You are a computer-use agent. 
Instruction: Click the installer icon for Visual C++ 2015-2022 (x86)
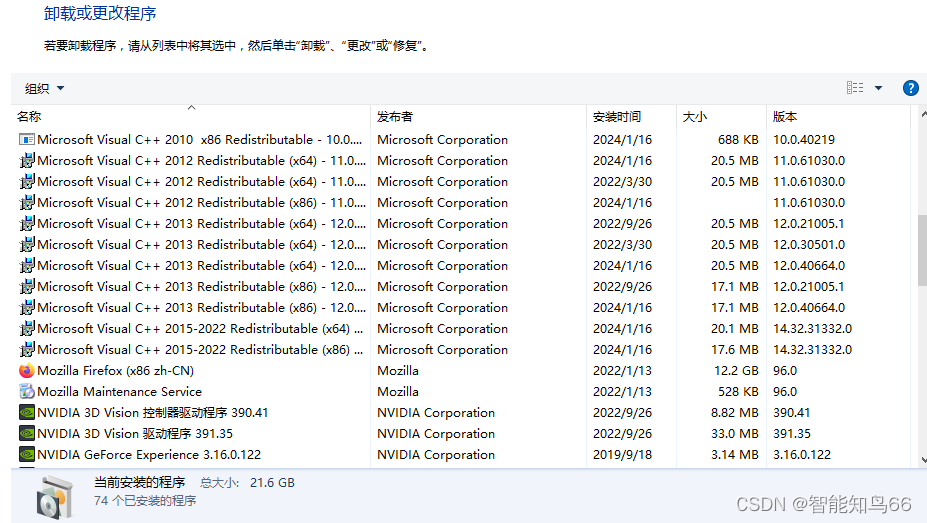(x=27, y=349)
